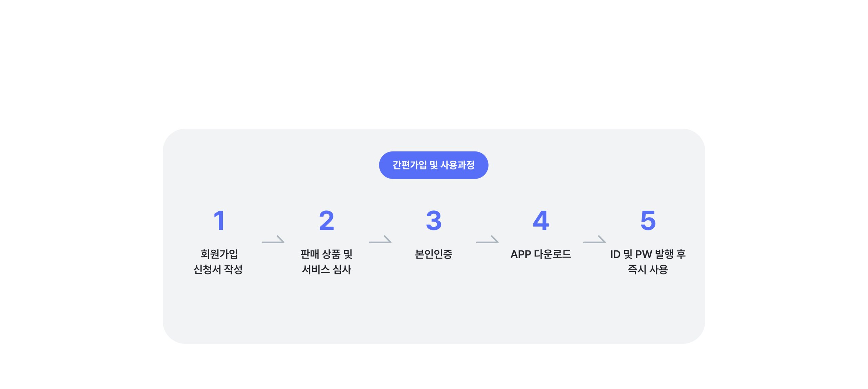Click the arrow between steps 1 and 2

coord(273,240)
